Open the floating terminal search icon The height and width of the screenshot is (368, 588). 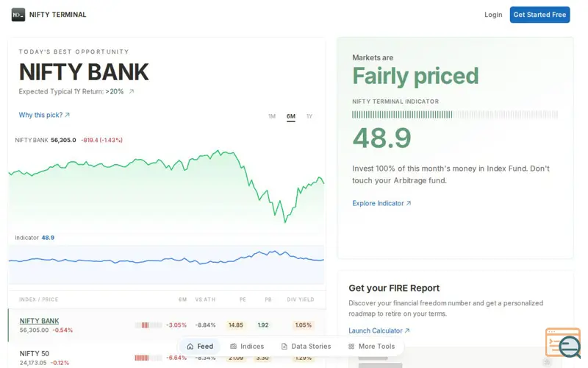(x=563, y=343)
